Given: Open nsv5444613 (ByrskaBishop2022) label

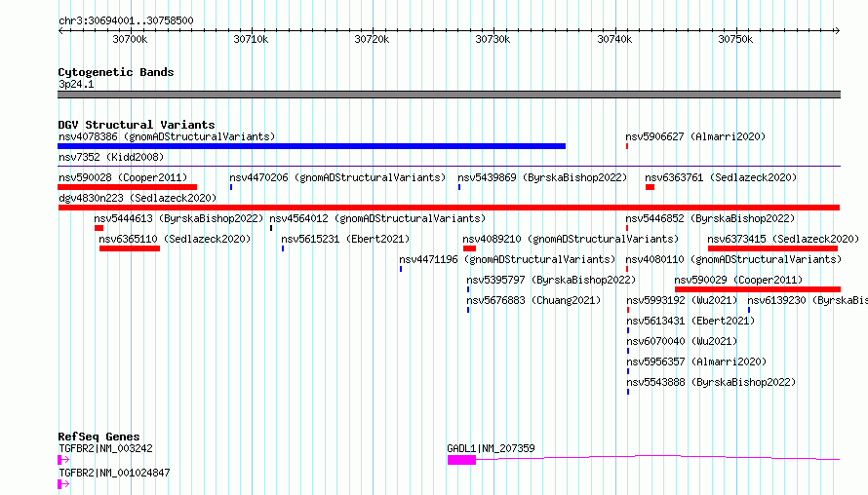Looking at the screenshot, I should [178, 218].
